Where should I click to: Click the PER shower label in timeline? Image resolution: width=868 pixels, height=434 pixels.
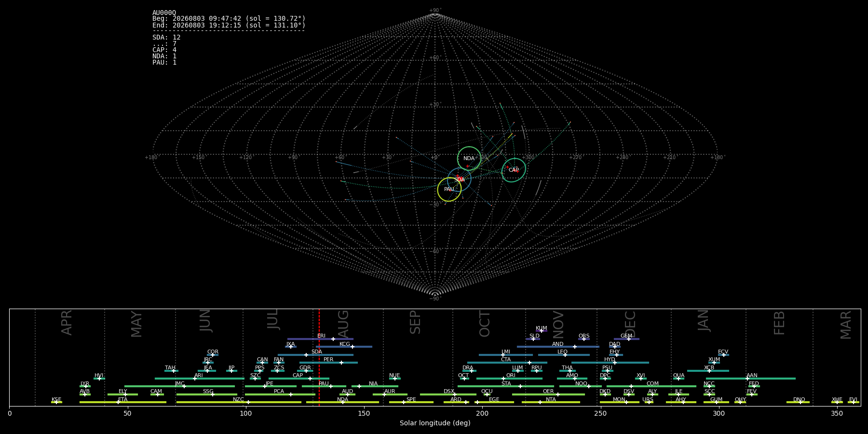click(328, 359)
